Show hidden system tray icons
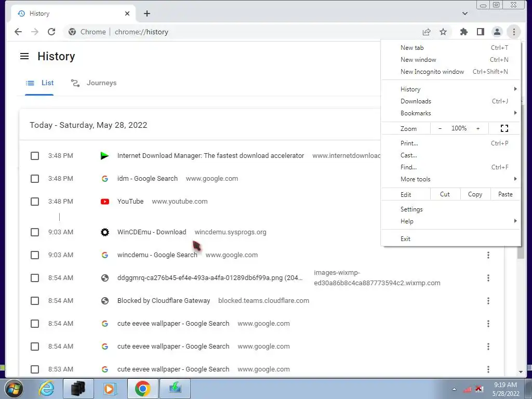532x399 pixels. point(454,389)
